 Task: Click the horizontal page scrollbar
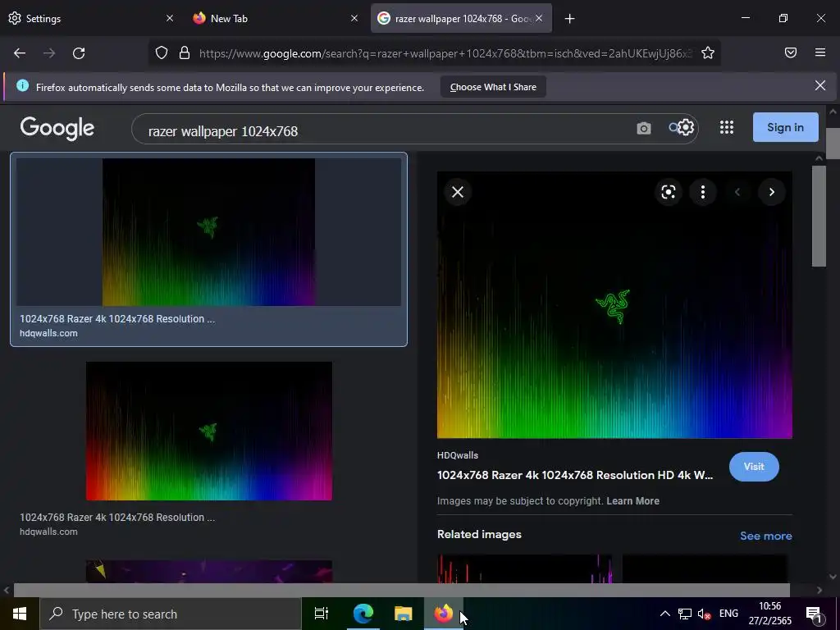coord(402,590)
